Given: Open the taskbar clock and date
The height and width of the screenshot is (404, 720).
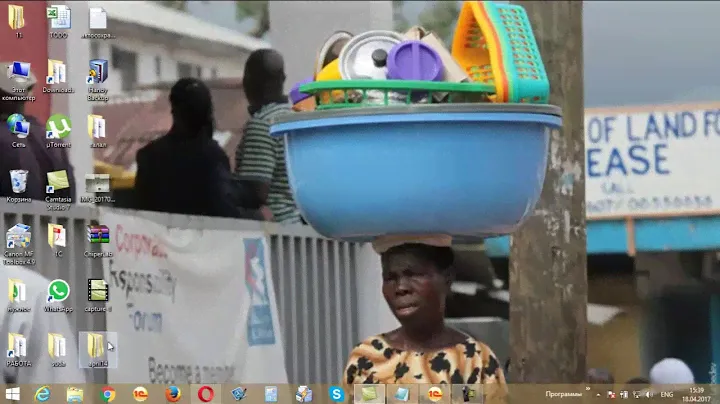Looking at the screenshot, I should click(699, 394).
